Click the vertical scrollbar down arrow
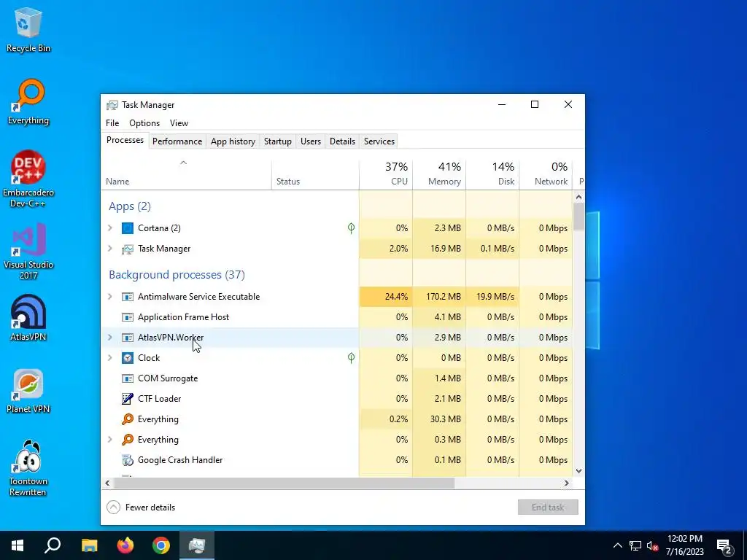The image size is (747, 560). tap(578, 471)
